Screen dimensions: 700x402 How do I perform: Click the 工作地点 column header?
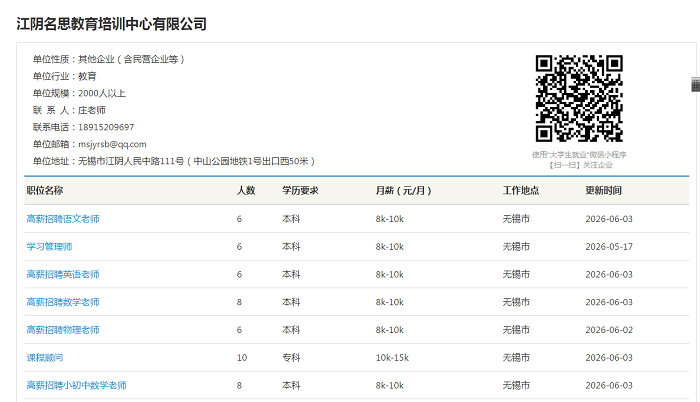(521, 191)
